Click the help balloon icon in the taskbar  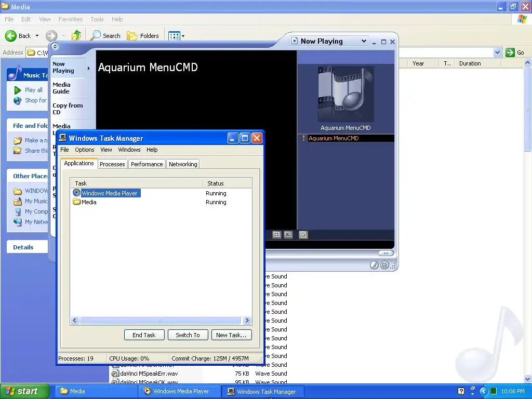click(461, 391)
